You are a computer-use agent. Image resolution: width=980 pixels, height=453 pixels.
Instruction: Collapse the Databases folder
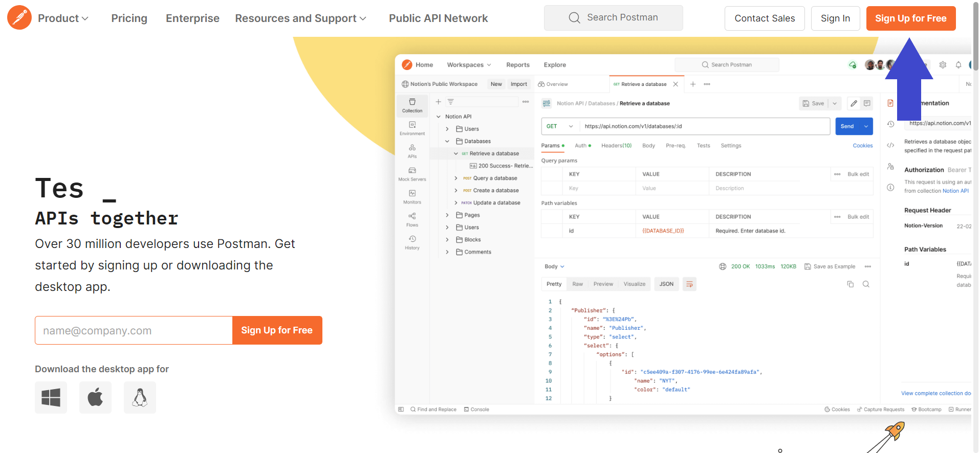coord(447,141)
